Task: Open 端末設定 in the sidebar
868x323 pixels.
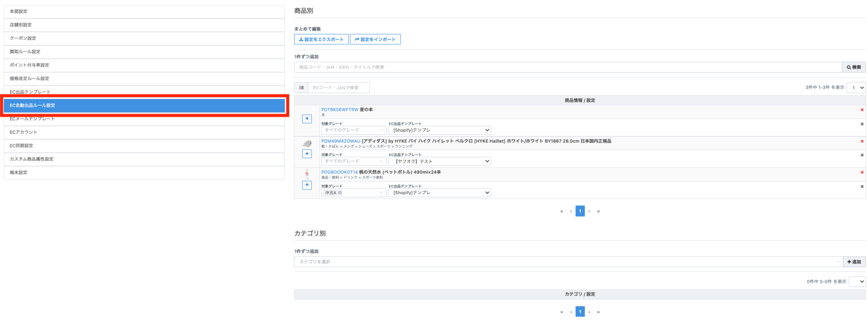Action: pyautogui.click(x=144, y=173)
